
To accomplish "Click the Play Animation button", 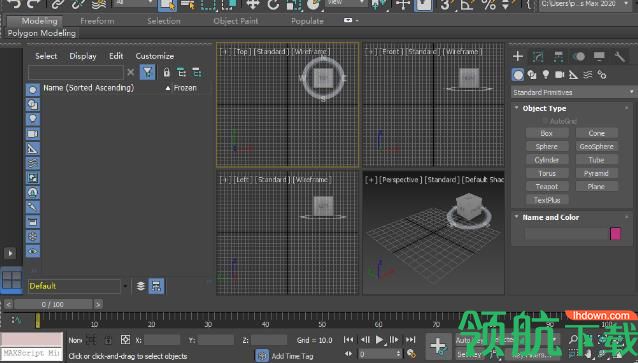I will click(380, 340).
